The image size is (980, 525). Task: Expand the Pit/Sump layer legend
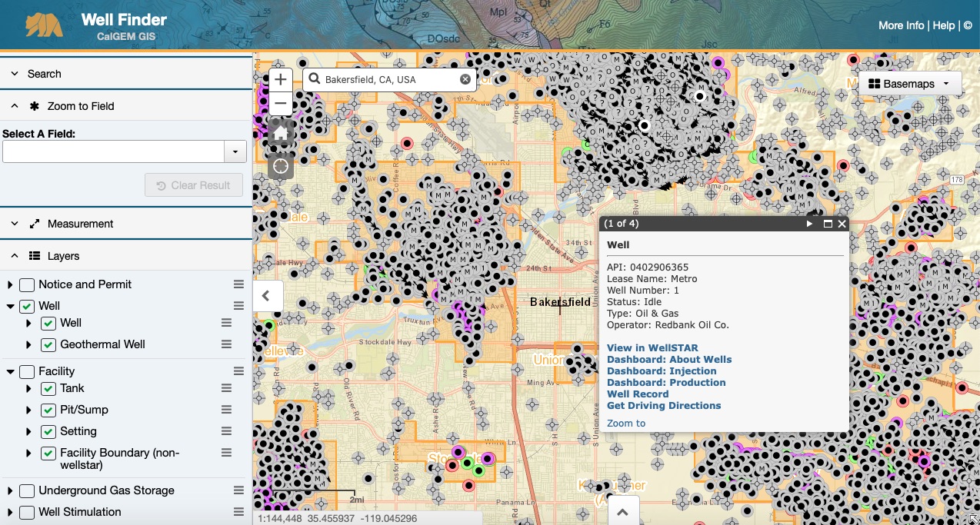[29, 410]
